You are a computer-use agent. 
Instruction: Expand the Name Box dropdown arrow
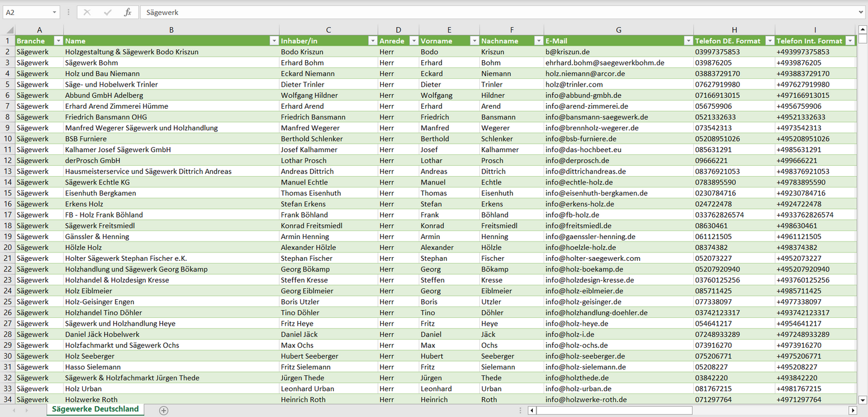[x=55, y=12]
